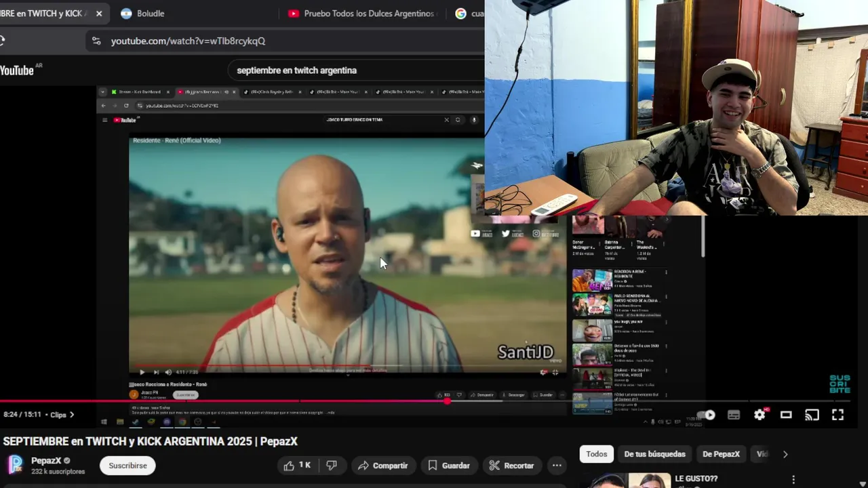Image resolution: width=868 pixels, height=488 pixels.
Task: Open the Pruebo Todos los Dulces Argentinos tab
Action: (363, 14)
